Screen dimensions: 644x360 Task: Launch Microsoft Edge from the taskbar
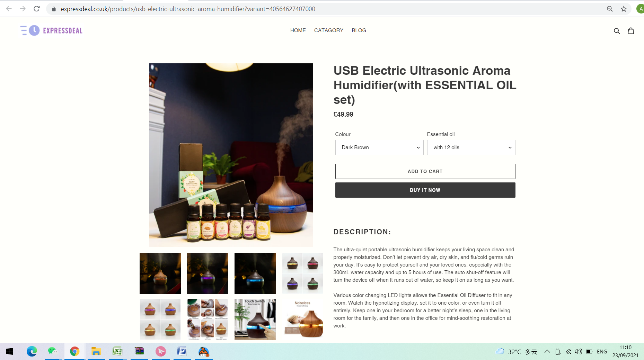[x=32, y=351]
